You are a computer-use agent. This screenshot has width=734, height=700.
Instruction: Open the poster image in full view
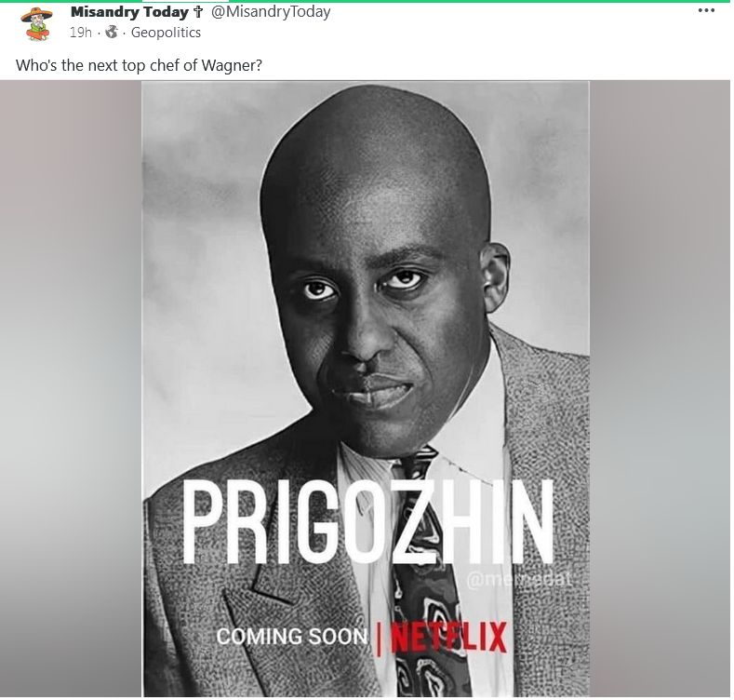click(x=365, y=389)
